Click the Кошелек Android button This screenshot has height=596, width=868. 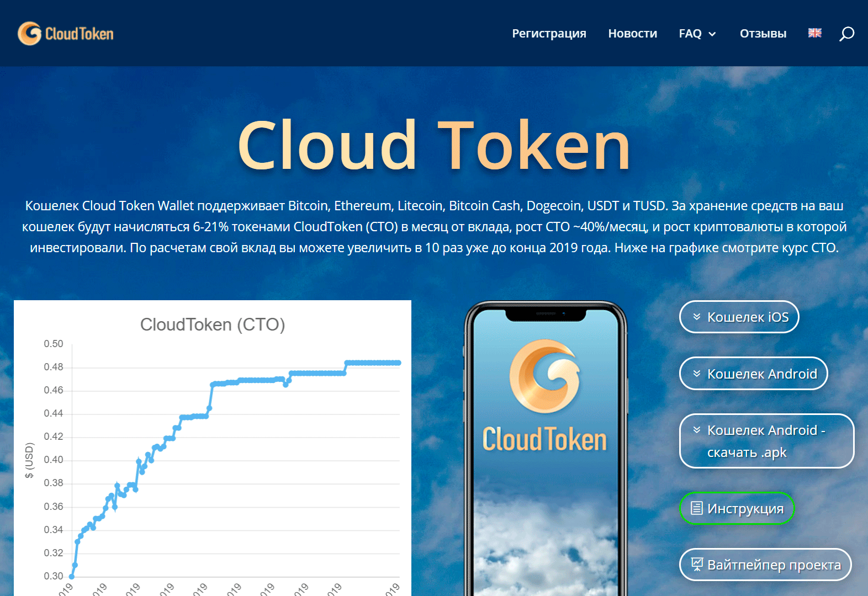tap(754, 374)
